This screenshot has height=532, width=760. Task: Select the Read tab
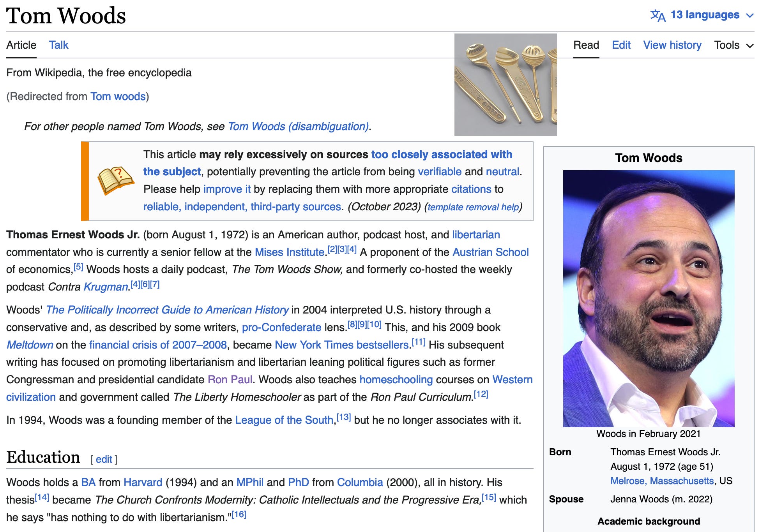586,45
